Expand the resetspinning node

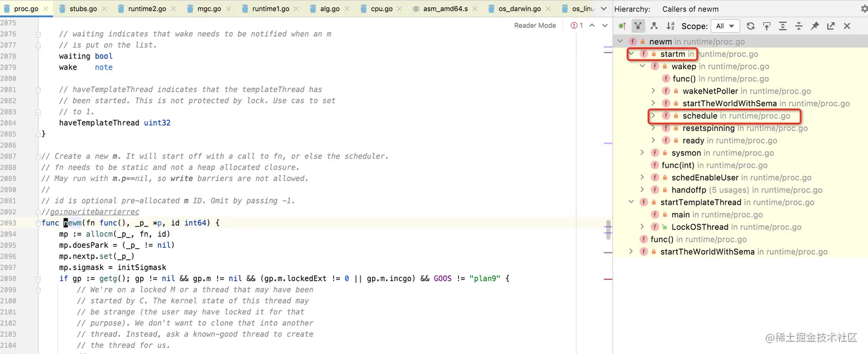[x=653, y=129]
